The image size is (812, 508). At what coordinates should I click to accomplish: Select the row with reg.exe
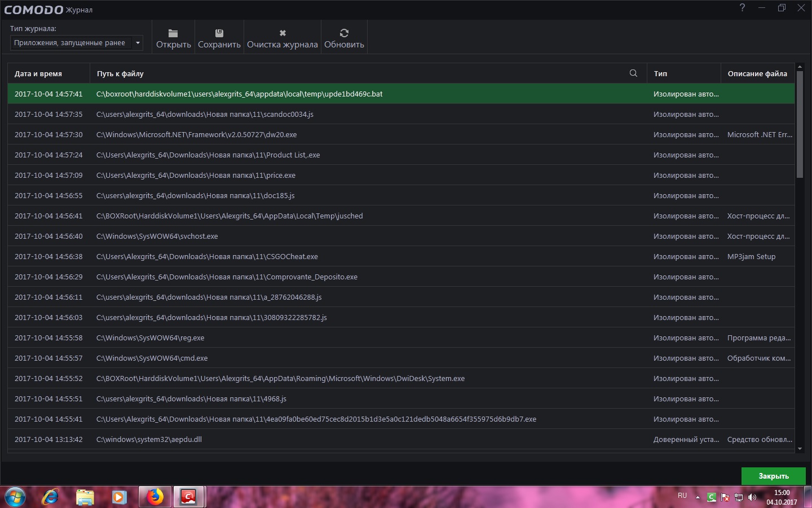(401, 338)
